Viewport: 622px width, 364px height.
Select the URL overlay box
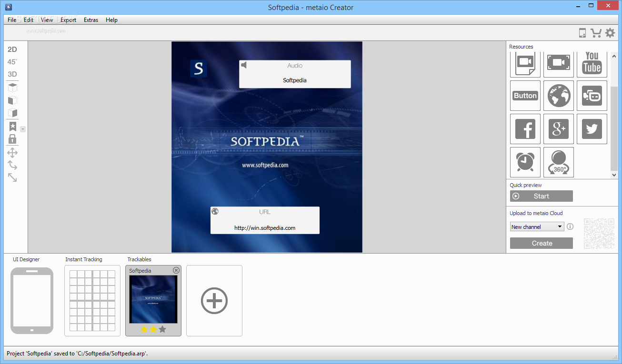(x=265, y=220)
